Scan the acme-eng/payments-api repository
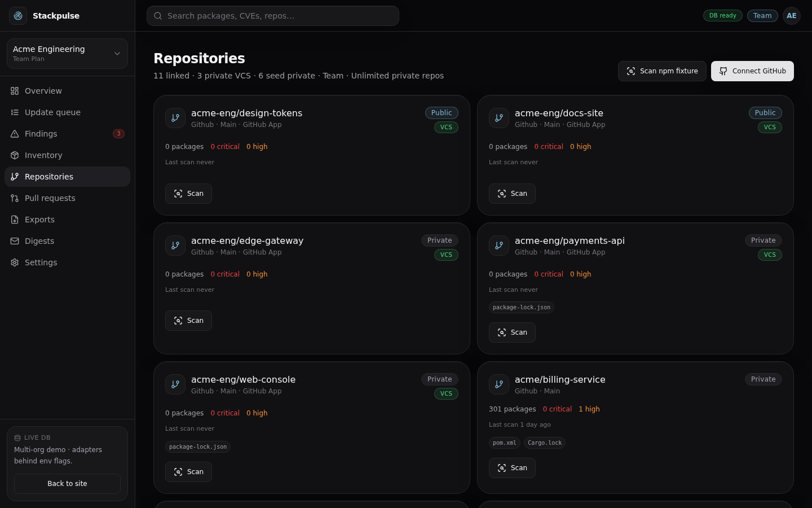The image size is (812, 508). [x=512, y=332]
